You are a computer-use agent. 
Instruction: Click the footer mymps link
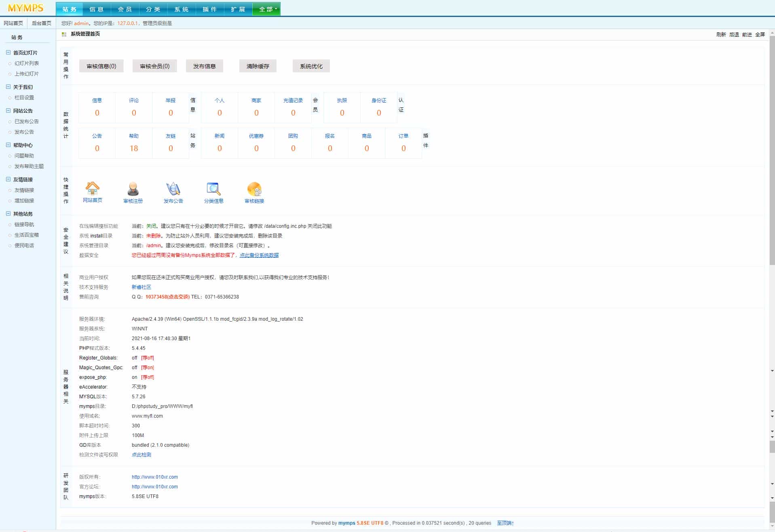click(x=347, y=523)
